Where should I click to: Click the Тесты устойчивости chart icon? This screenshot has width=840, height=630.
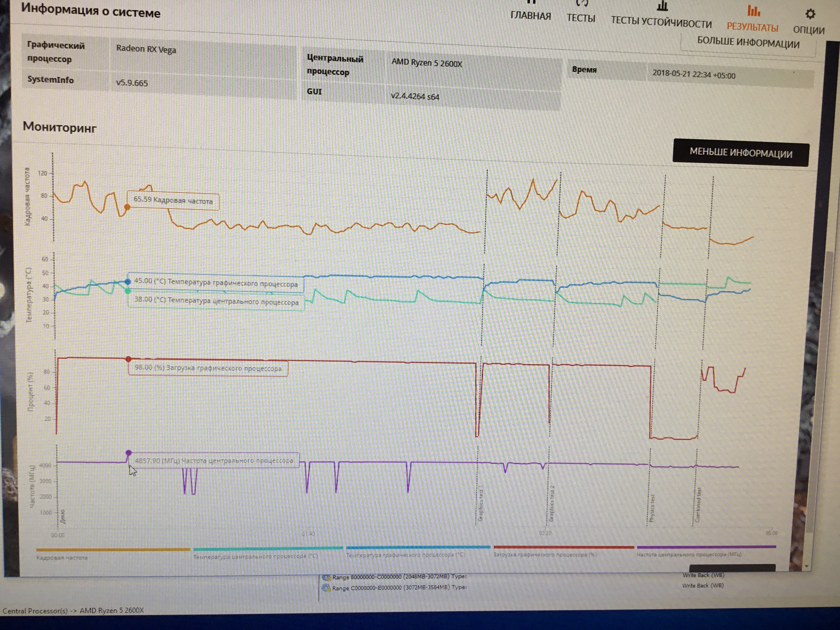coord(662,6)
